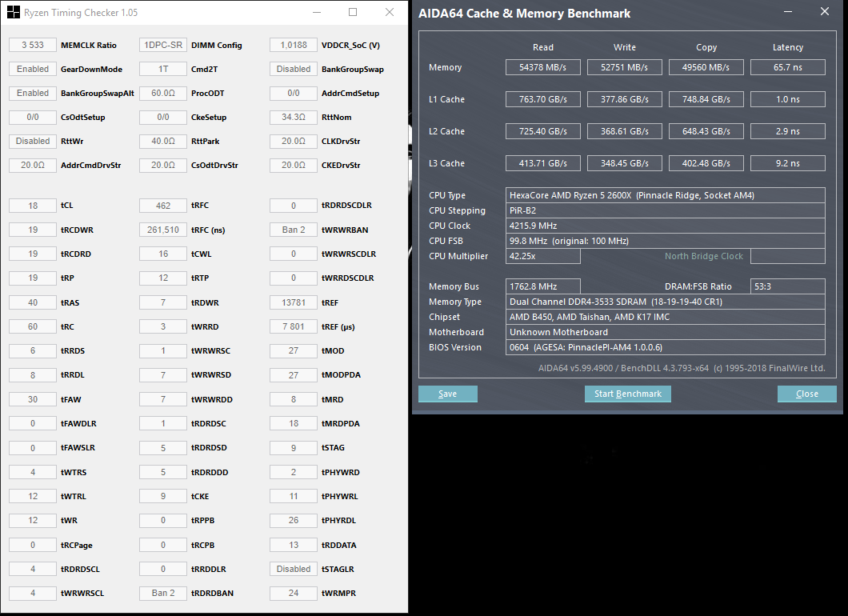The image size is (848, 616).
Task: Click the tWRWRBAN Ban 2 field
Action: tap(293, 230)
